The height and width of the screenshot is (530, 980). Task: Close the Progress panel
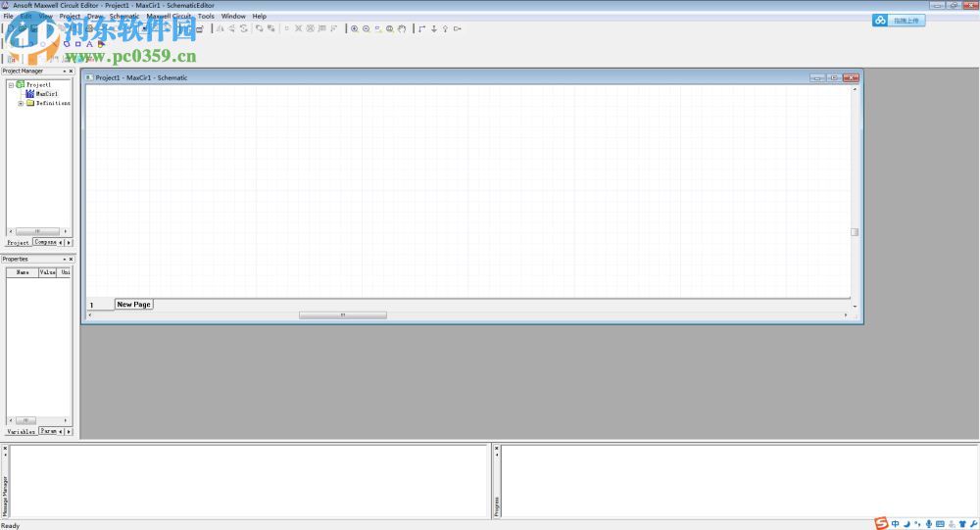click(x=497, y=449)
